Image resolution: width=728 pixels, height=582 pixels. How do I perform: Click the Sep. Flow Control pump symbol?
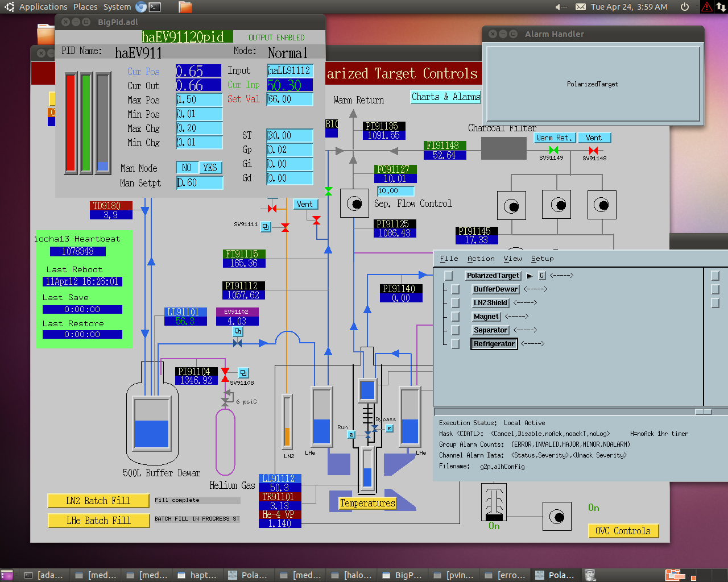pyautogui.click(x=354, y=203)
